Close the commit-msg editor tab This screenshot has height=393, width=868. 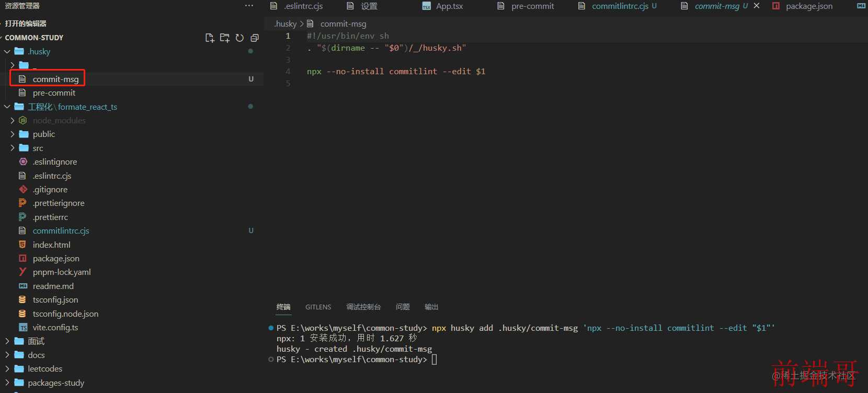[x=757, y=6]
